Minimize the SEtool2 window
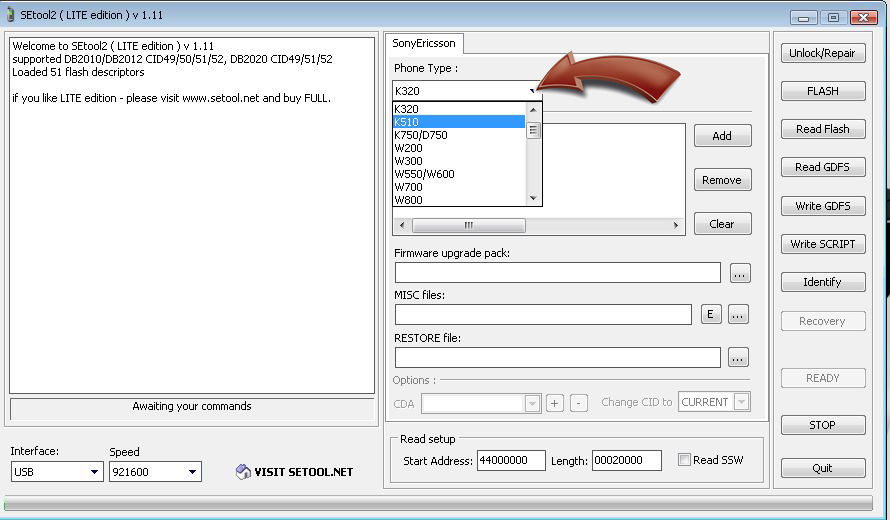The image size is (890, 520). tap(803, 18)
